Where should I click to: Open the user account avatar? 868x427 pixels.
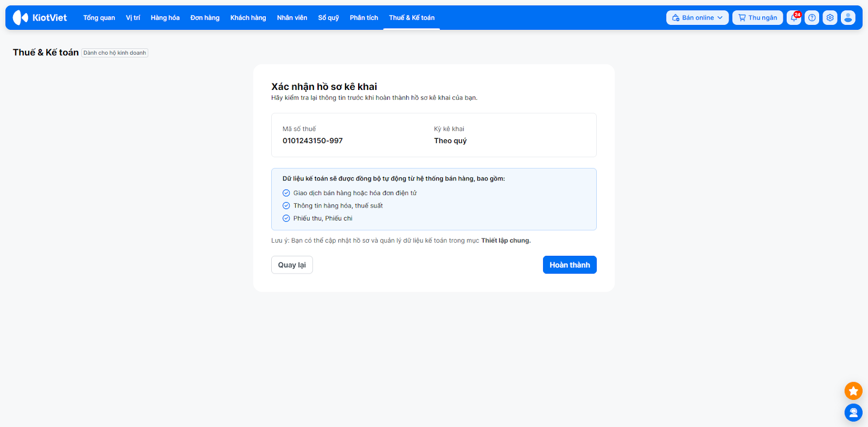click(x=848, y=18)
